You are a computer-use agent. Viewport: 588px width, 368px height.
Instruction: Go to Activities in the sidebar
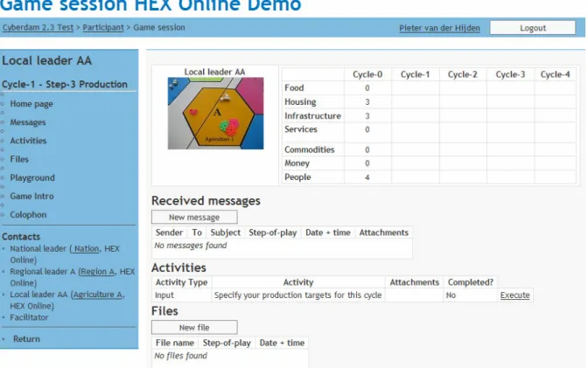tap(28, 141)
